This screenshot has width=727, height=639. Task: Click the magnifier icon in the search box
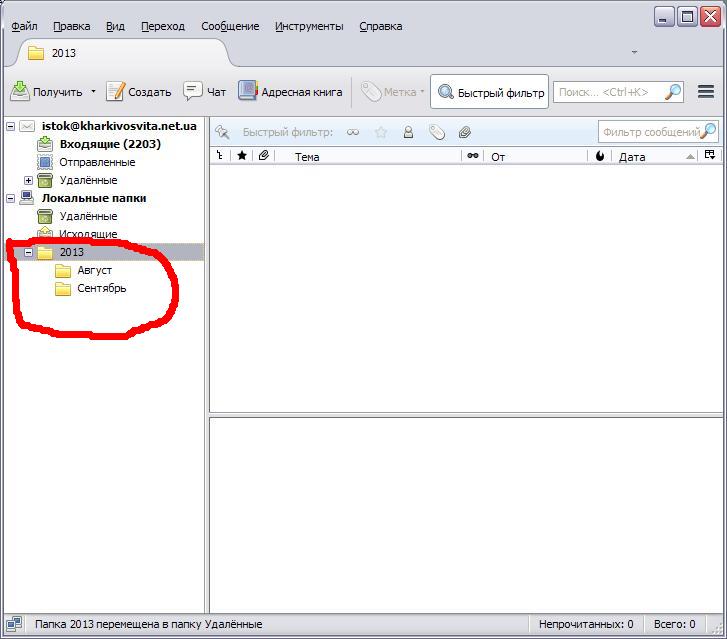673,92
